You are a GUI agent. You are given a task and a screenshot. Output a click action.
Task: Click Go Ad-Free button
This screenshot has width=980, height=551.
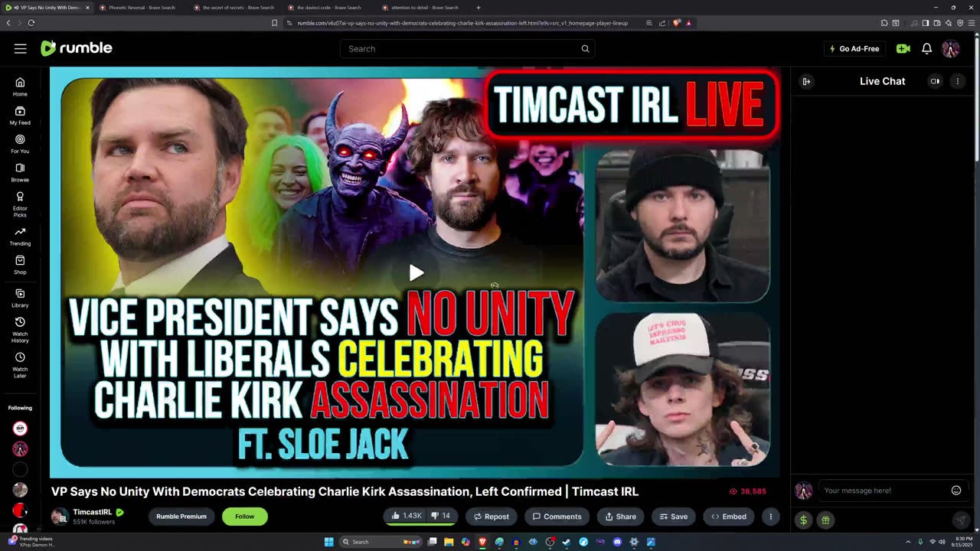point(854,48)
